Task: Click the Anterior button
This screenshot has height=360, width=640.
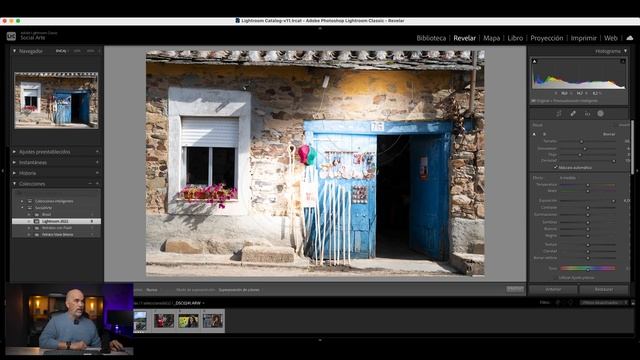Action: [553, 289]
